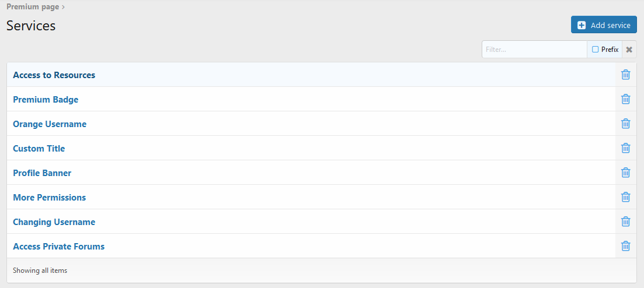Go back to Premium page breadcrumb
Viewport: 644px width, 288px height.
(x=33, y=7)
